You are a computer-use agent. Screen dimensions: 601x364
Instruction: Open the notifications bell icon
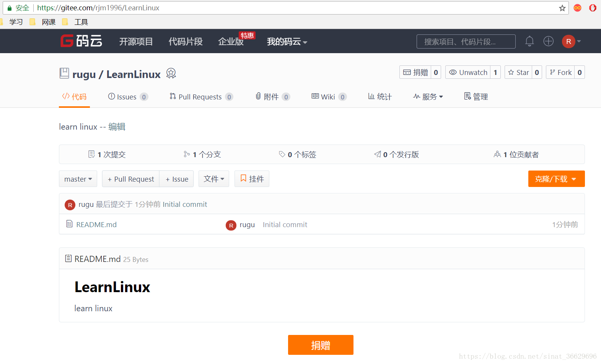(529, 41)
